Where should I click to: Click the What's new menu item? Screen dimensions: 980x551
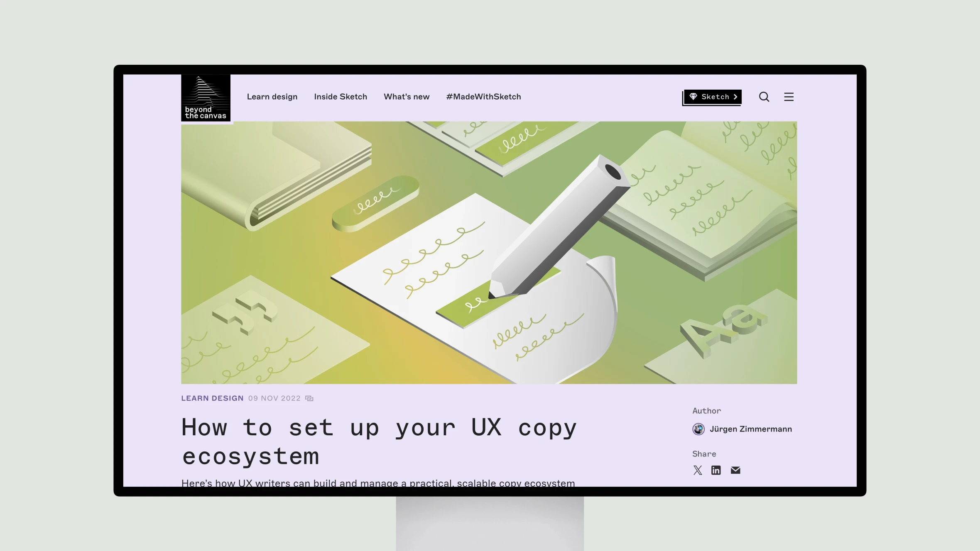tap(407, 96)
